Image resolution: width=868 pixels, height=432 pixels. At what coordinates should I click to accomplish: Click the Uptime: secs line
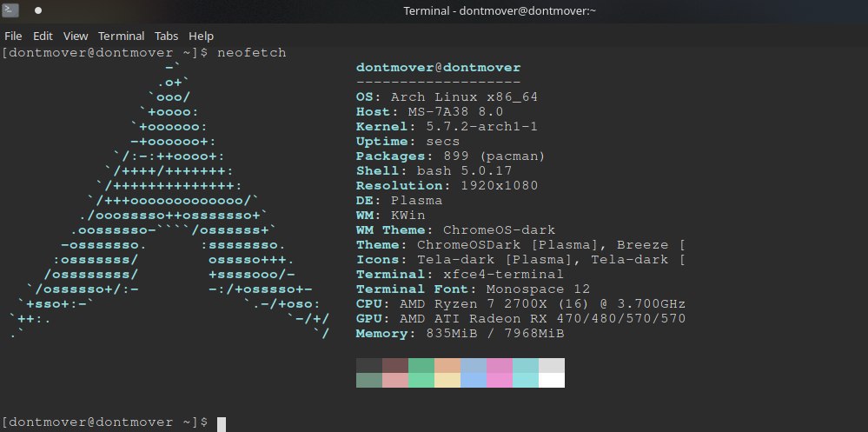tap(408, 141)
